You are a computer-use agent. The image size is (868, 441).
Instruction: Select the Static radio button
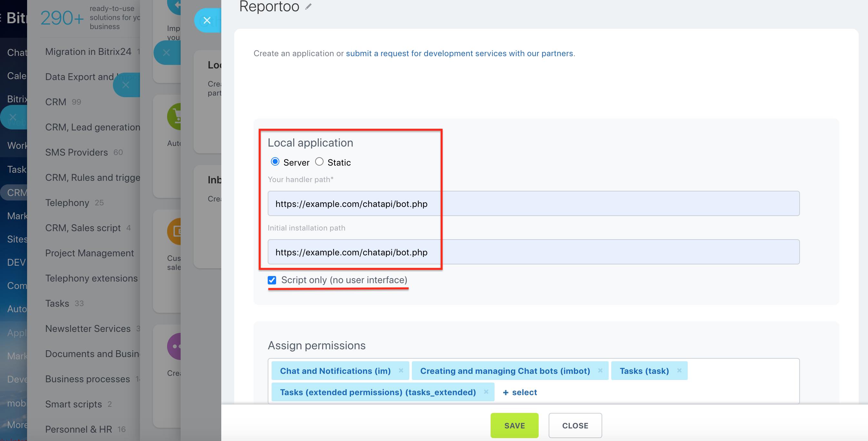[x=319, y=161]
